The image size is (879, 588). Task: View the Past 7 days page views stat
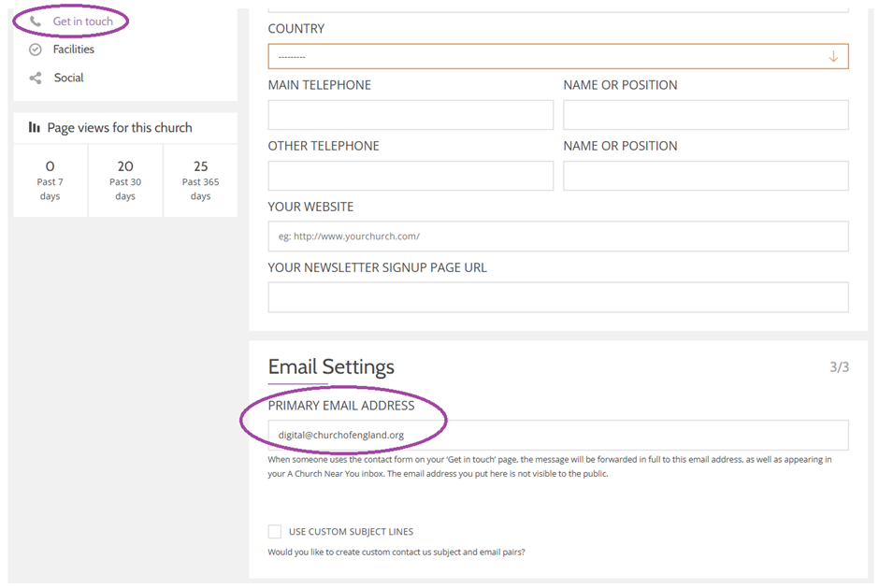50,180
